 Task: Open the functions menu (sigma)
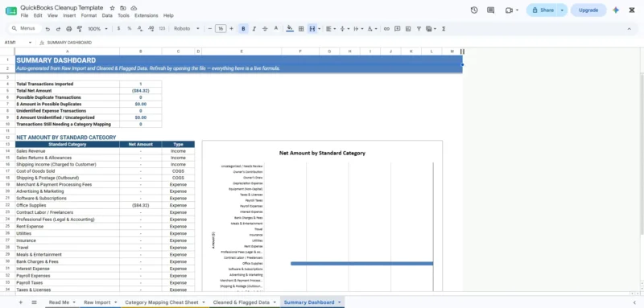tap(444, 29)
